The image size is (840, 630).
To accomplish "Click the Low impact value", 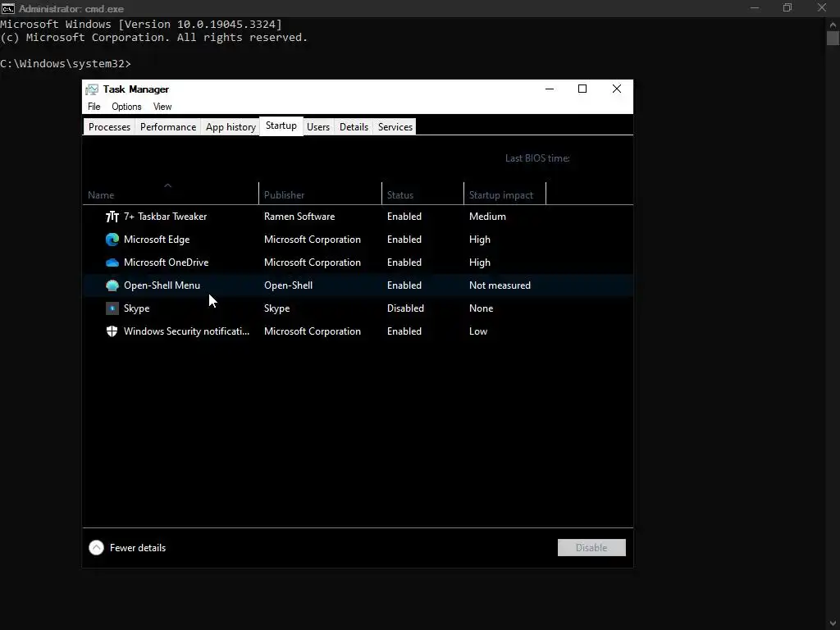I will click(x=478, y=331).
